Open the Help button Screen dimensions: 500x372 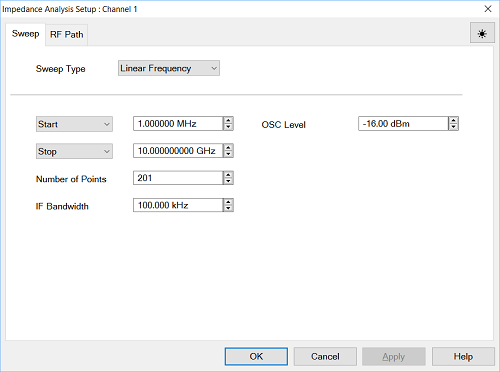[463, 356]
